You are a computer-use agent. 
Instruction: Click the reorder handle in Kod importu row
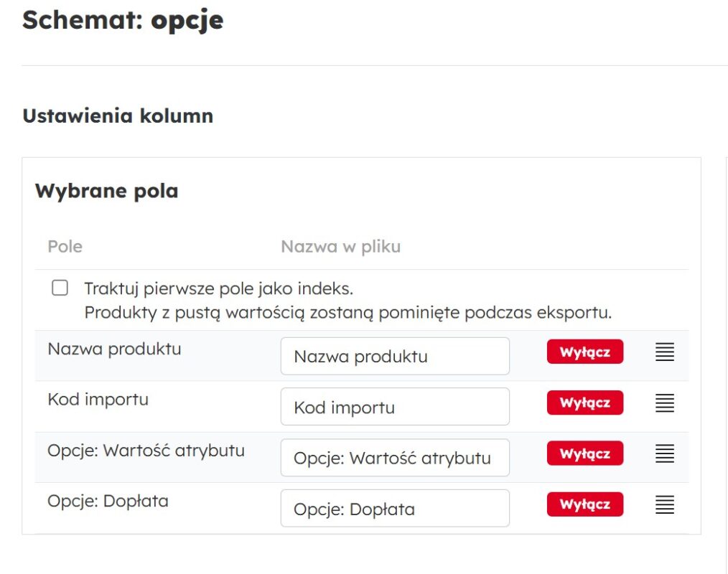tap(665, 403)
